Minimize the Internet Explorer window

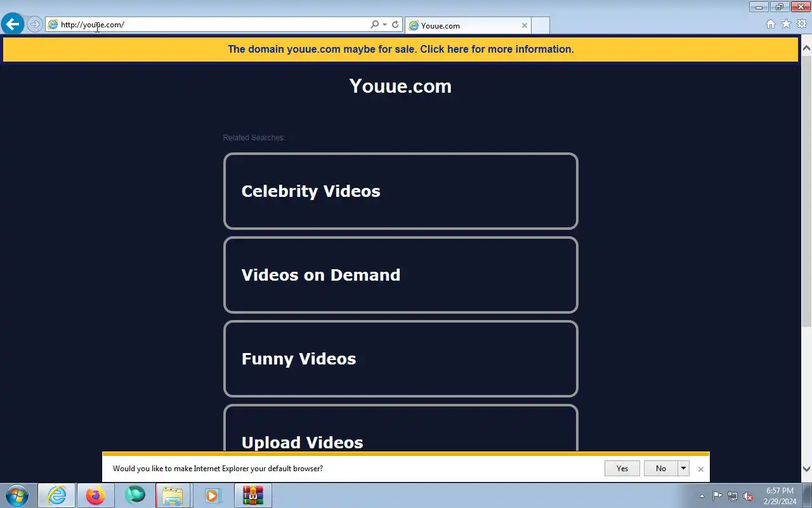coord(759,7)
